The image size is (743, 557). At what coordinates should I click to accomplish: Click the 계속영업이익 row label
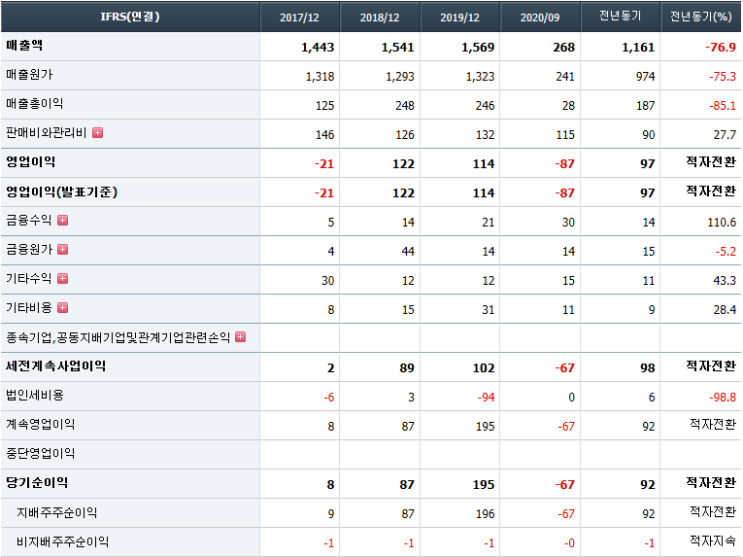[40, 425]
